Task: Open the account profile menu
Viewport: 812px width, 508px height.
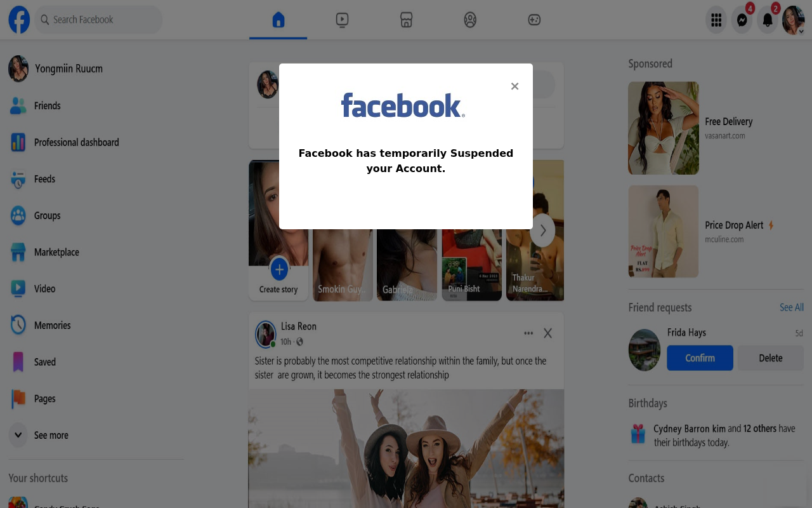Action: (793, 20)
